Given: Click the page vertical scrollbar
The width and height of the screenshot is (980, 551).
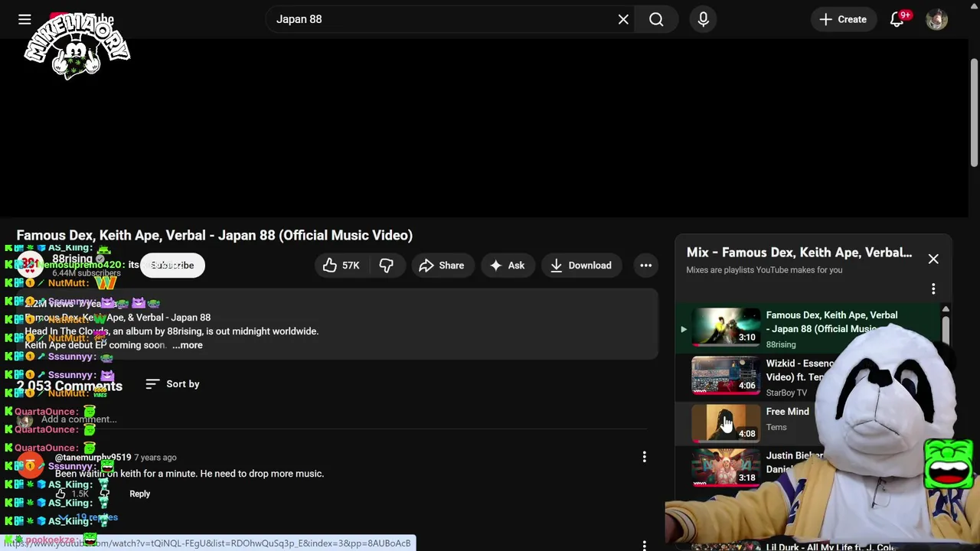Looking at the screenshot, I should (974, 111).
